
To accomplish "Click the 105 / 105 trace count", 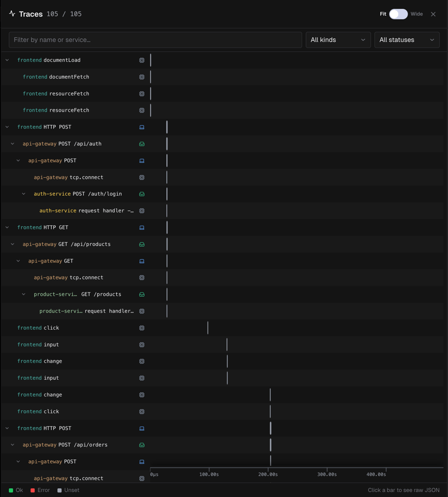I will click(64, 14).
